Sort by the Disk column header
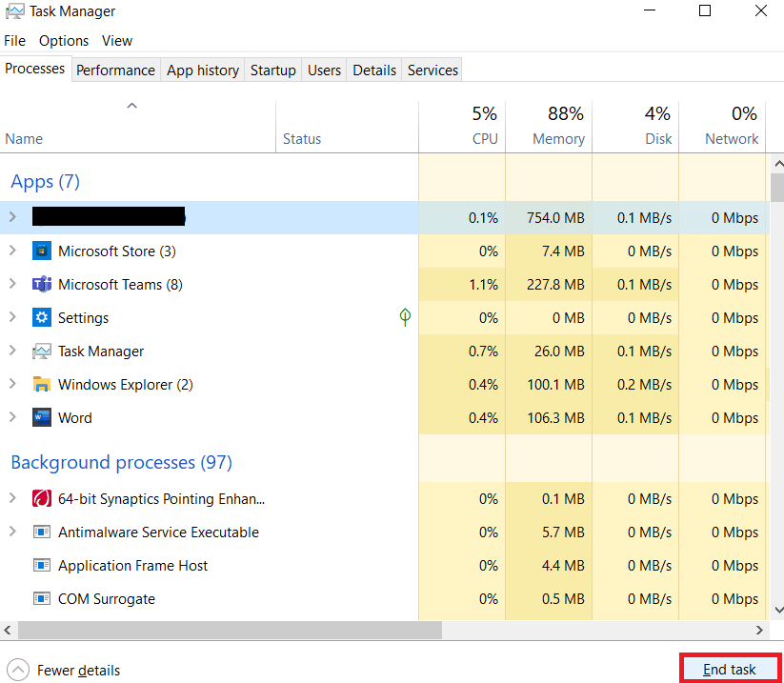784x683 pixels. click(x=635, y=127)
